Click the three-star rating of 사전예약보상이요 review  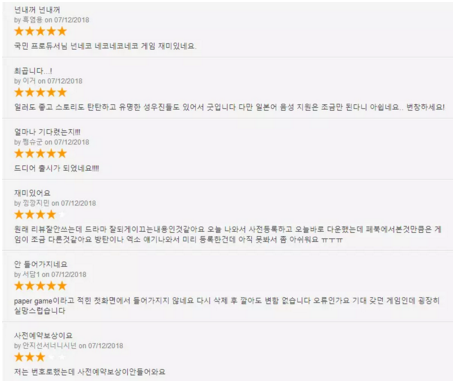coord(40,357)
